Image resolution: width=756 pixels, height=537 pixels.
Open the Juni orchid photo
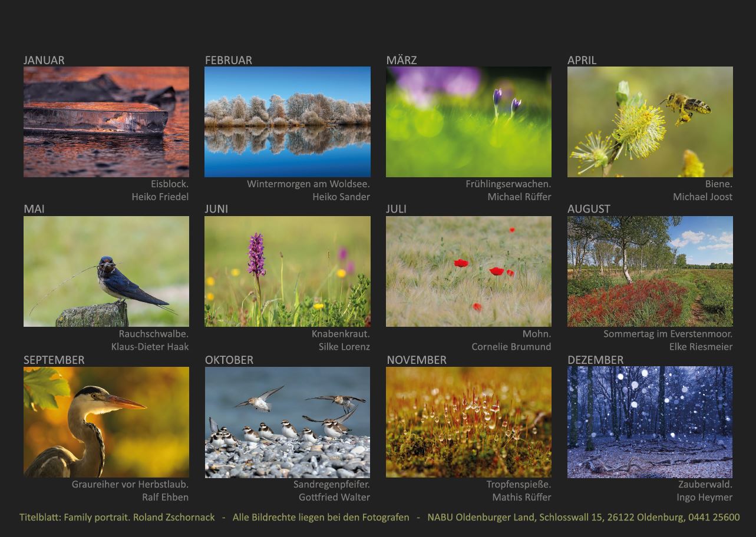288,271
